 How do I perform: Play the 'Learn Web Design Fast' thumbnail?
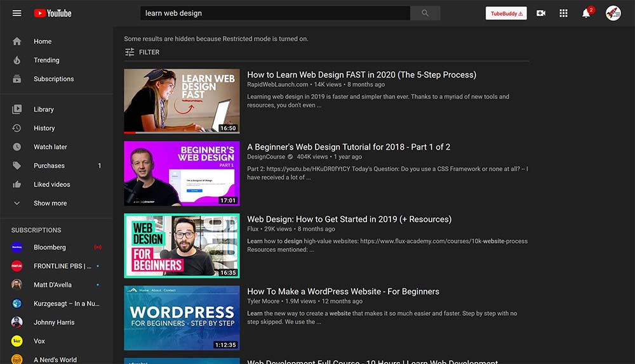pos(182,101)
